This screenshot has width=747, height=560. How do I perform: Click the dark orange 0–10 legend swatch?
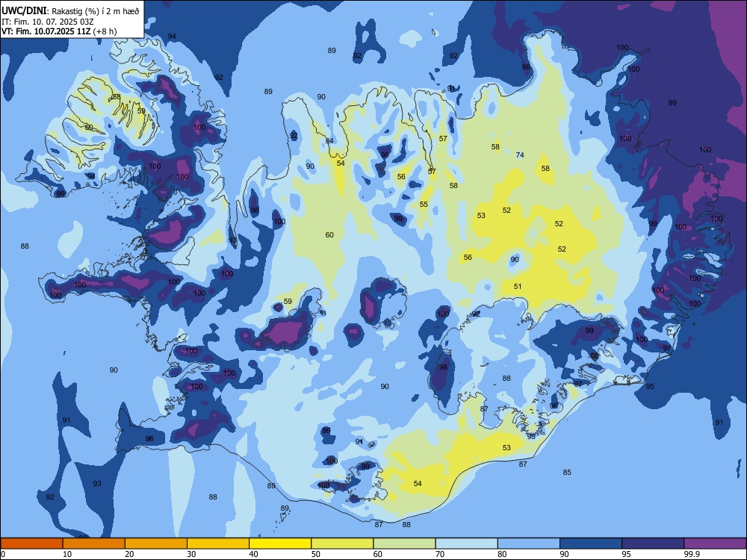point(31,544)
